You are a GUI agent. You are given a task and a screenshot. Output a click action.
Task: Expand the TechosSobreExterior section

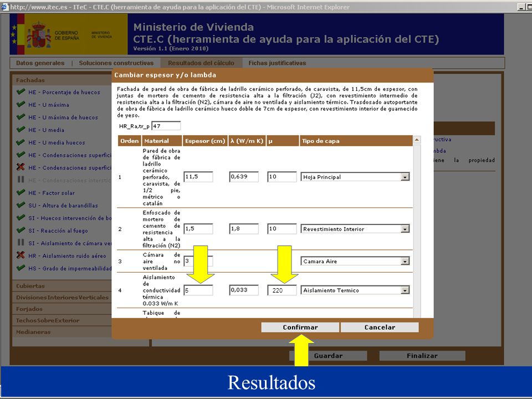coord(63,320)
